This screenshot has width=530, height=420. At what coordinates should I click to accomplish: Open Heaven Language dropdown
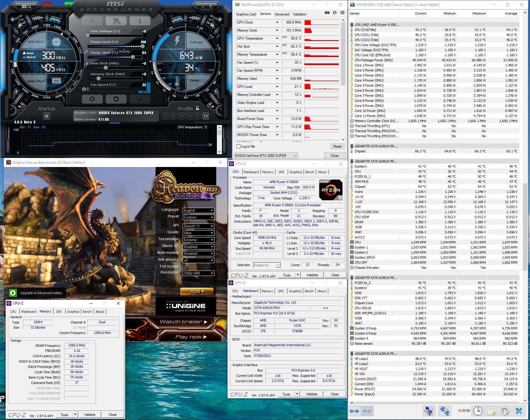[x=198, y=210]
